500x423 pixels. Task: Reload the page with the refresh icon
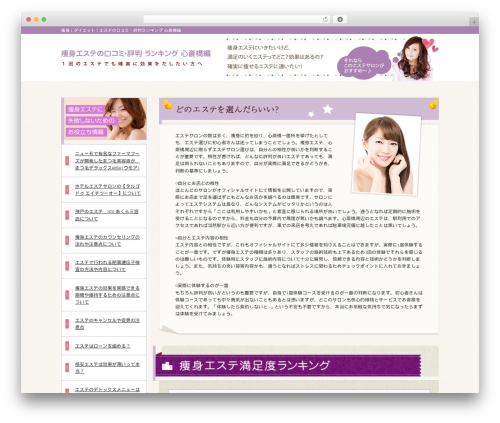325,19
